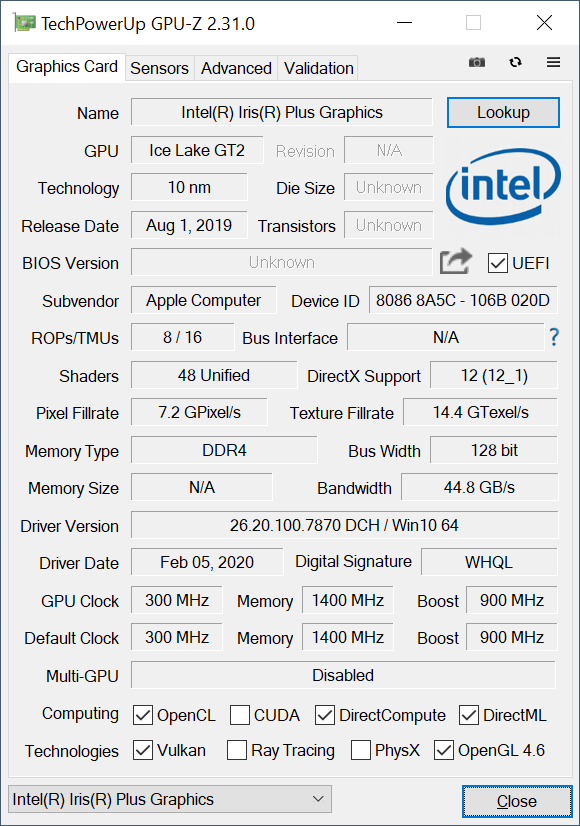Click the Driver Version text field
Image resolution: width=580 pixels, height=826 pixels.
[344, 525]
